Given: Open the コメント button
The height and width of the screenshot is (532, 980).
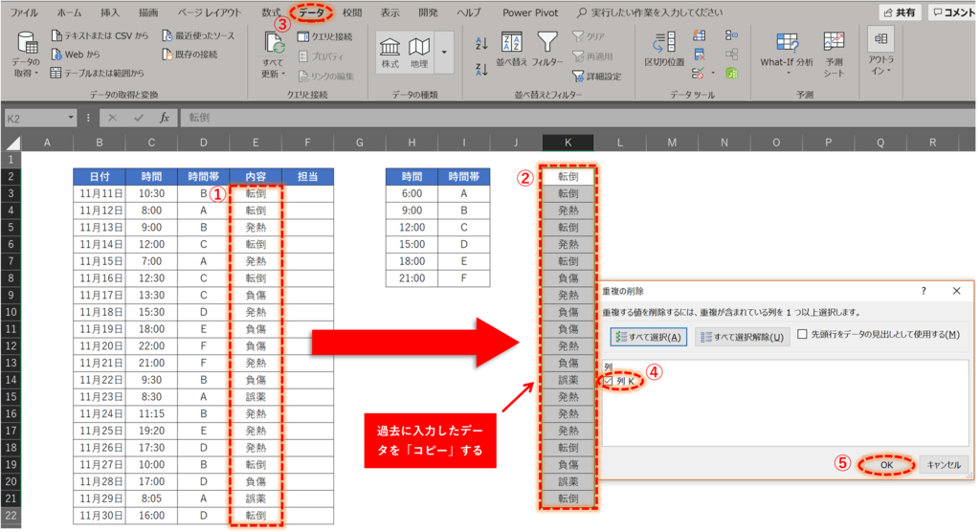Looking at the screenshot, I should point(952,12).
